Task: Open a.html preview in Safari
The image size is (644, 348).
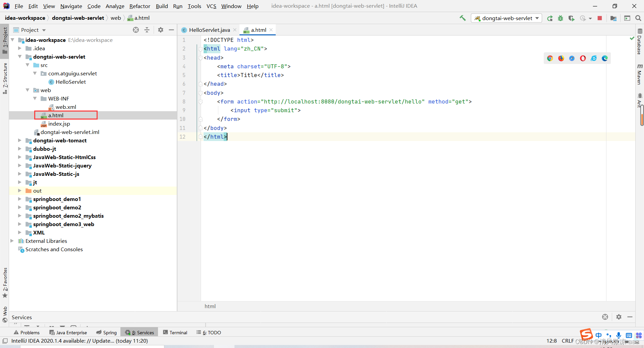Action: 572,58
